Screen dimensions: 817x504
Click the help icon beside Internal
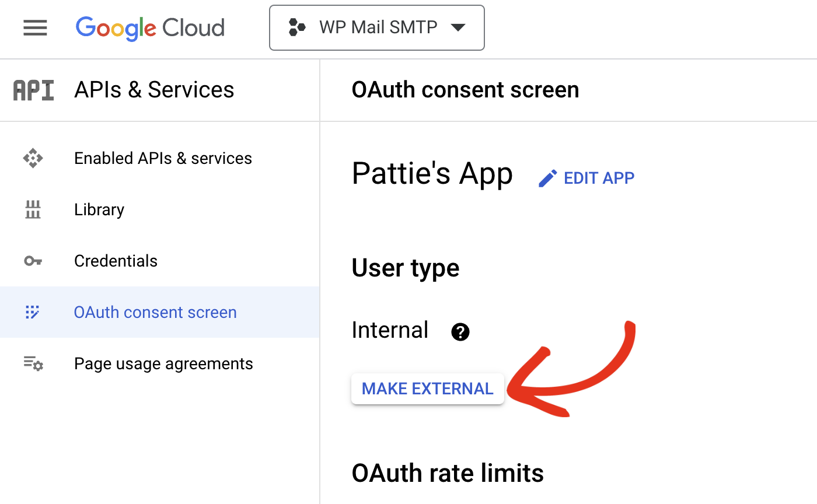point(460,332)
